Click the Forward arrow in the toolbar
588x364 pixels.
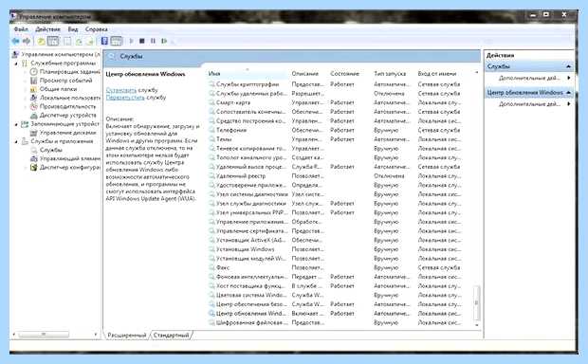coord(27,41)
